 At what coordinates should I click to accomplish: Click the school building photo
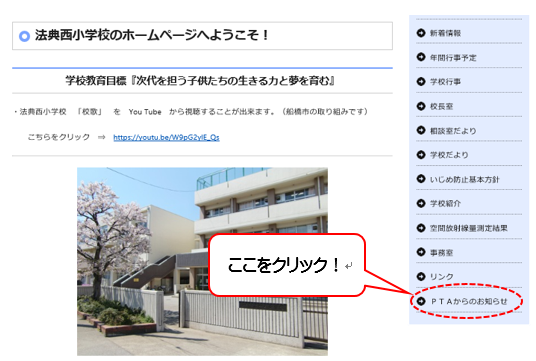202,262
